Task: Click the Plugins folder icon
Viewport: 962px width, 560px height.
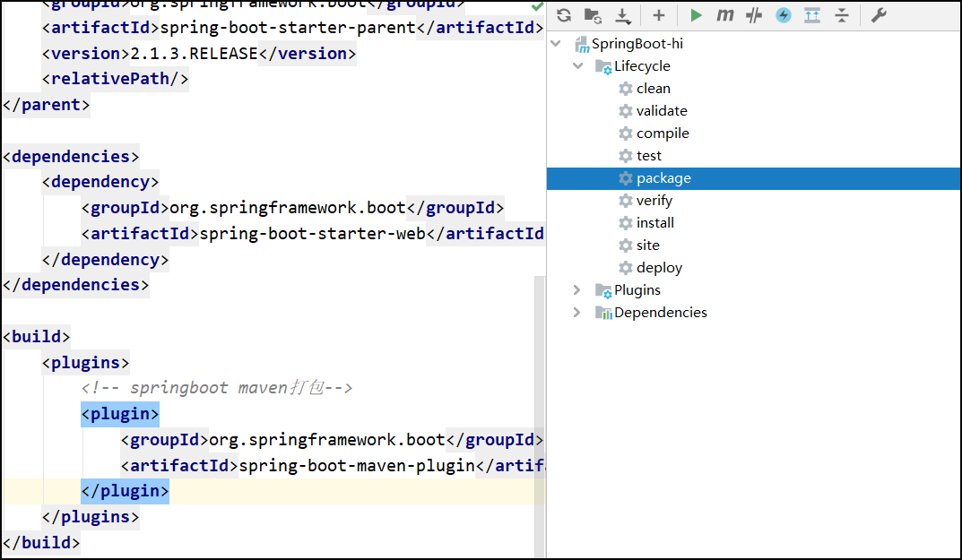Action: (x=603, y=290)
